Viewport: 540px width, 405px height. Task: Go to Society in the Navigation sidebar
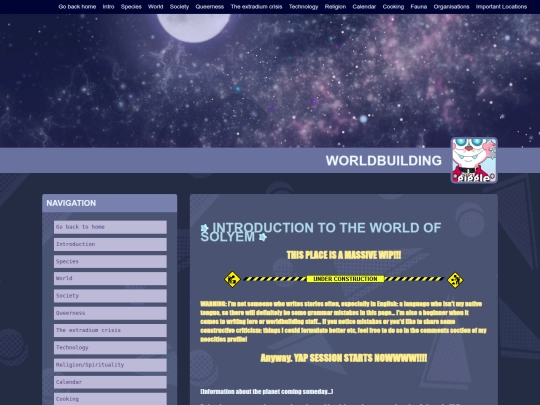[x=110, y=296]
